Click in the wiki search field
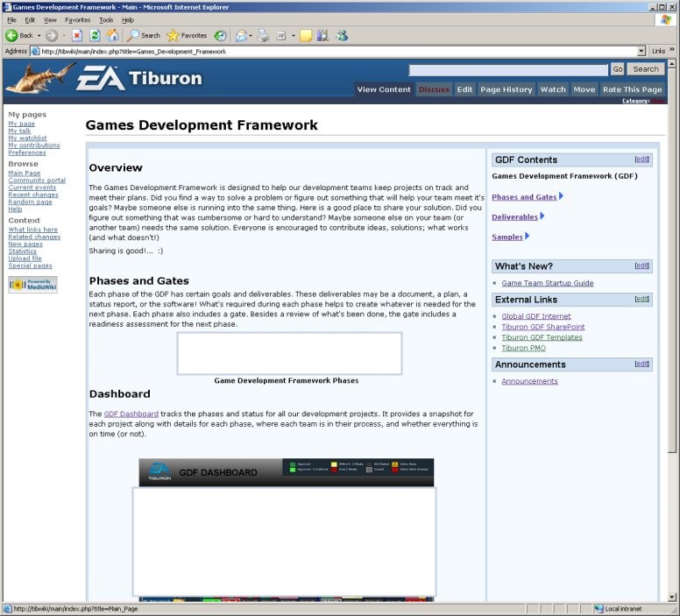This screenshot has height=616, width=680. coord(508,70)
